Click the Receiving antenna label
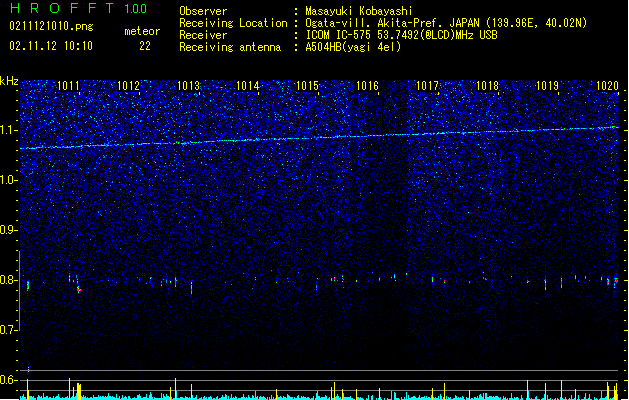Image resolution: width=629 pixels, height=400 pixels. point(230,47)
